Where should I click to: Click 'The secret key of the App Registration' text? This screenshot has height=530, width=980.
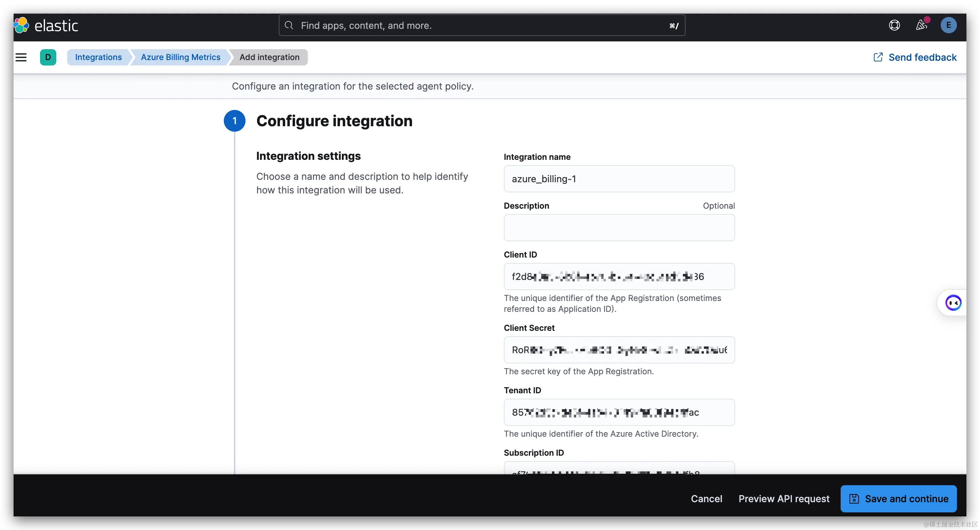[x=579, y=371]
